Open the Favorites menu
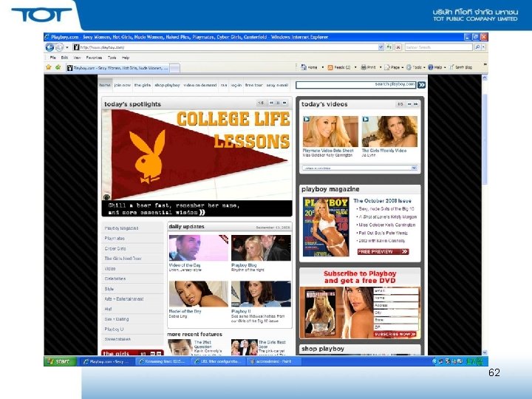Screen dimensions: 532x399 pyautogui.click(x=94, y=58)
